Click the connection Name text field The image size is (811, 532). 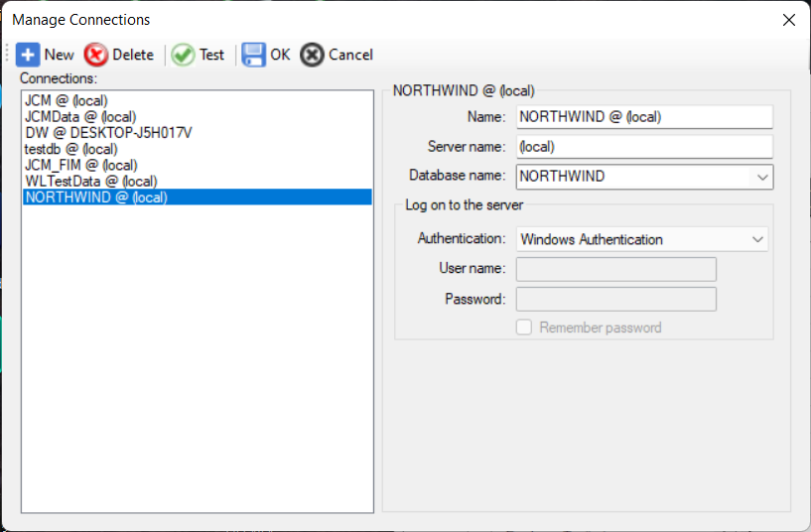tap(643, 116)
